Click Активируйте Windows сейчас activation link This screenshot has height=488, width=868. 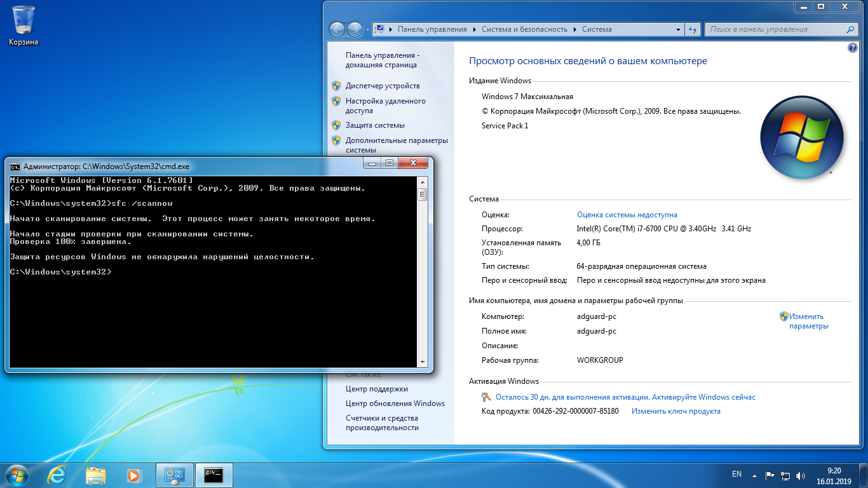click(x=704, y=397)
